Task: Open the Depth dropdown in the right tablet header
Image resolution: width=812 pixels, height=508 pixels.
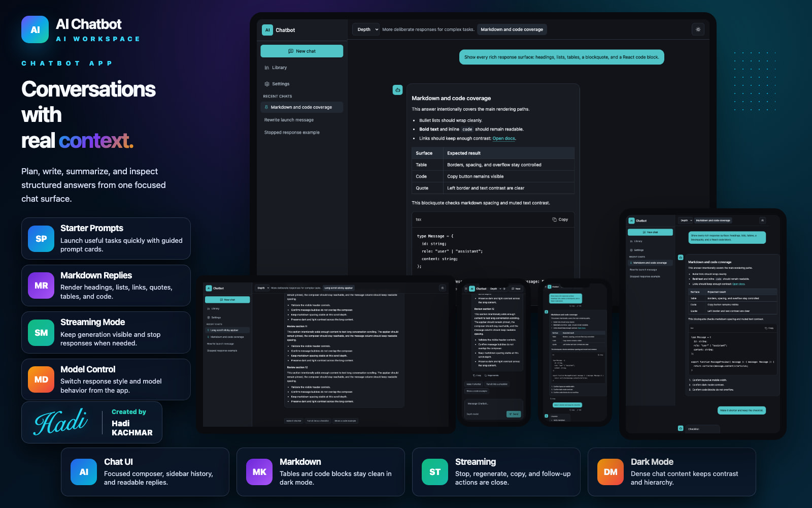Action: coord(686,220)
